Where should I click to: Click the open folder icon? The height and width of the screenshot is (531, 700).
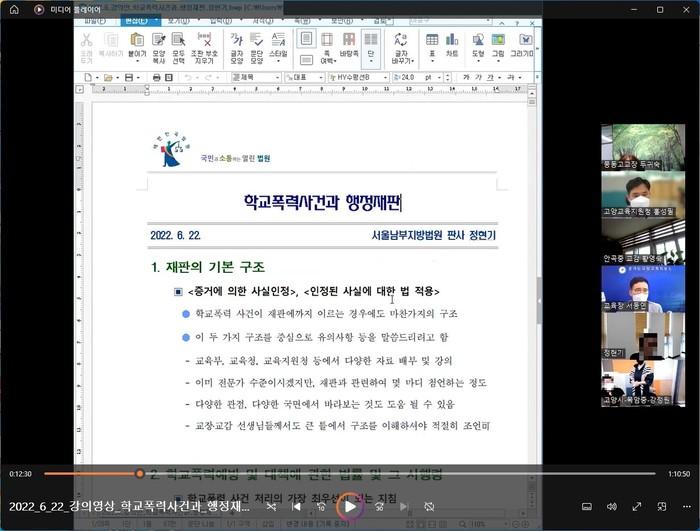(x=108, y=77)
